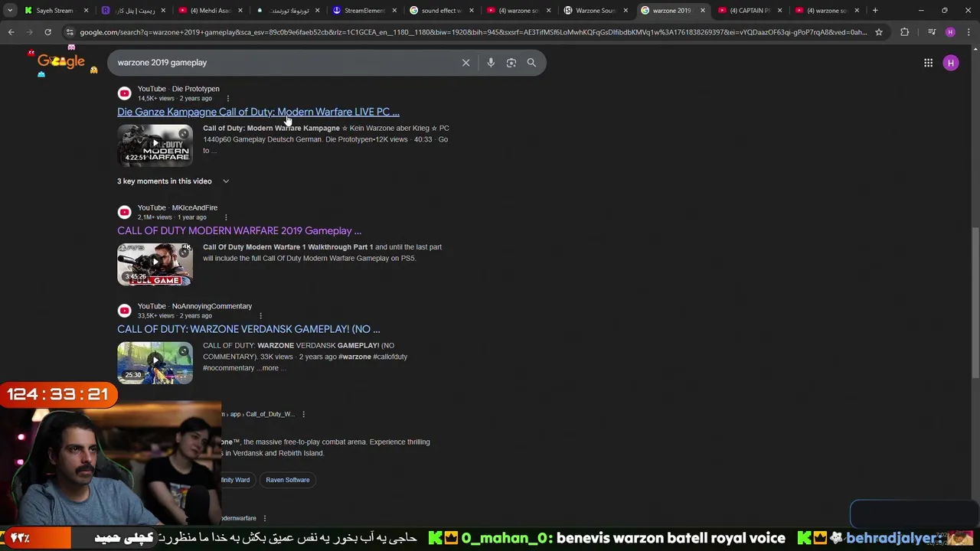Close the Sayeh Stream tab
This screenshot has width=980, height=551.
coord(86,11)
